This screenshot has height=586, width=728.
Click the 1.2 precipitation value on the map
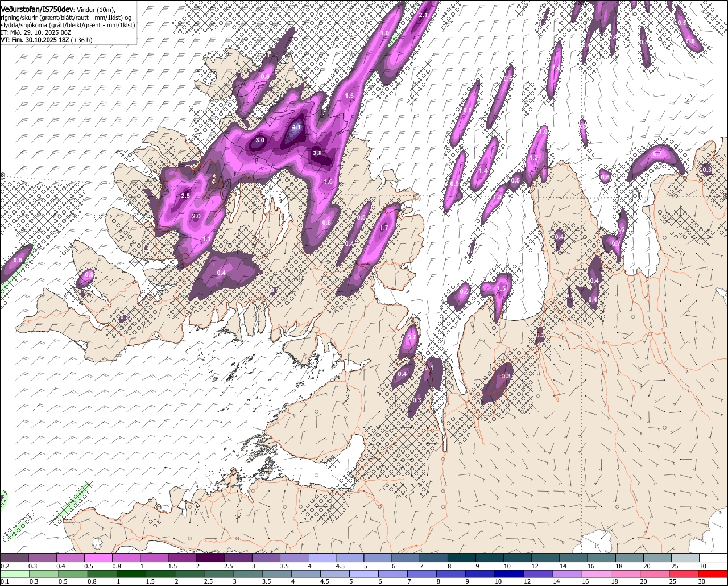[x=534, y=158]
